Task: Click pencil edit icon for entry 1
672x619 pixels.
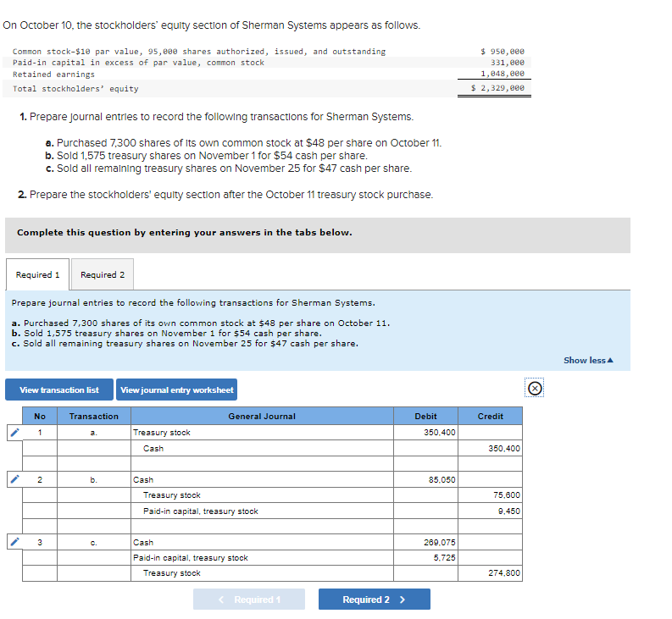Action: click(x=14, y=433)
